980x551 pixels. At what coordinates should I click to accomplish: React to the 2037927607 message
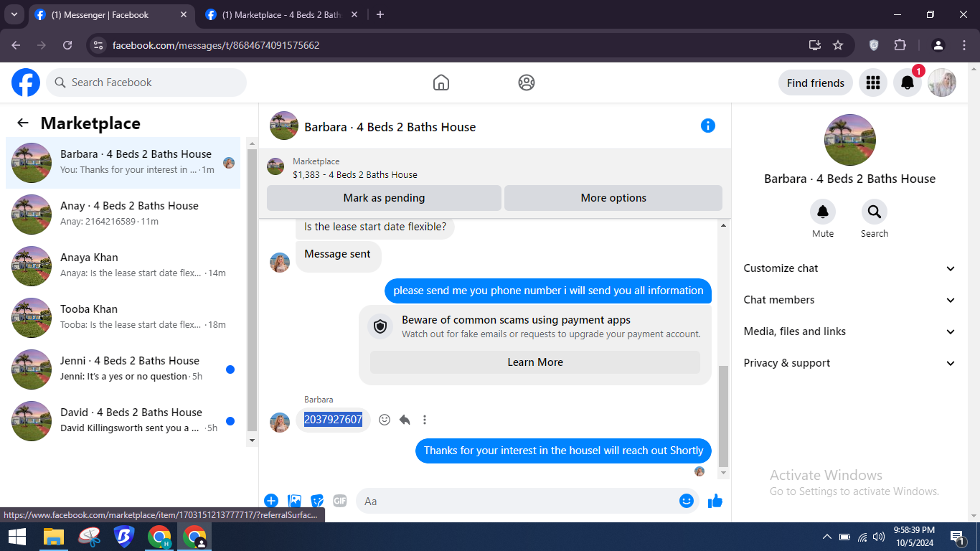385,420
